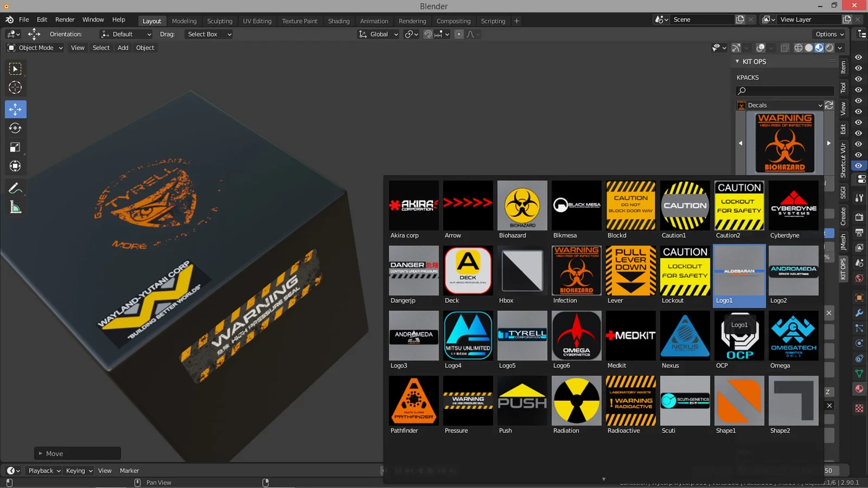Image resolution: width=868 pixels, height=488 pixels.
Task: Collapse the KIT OPS panel
Action: coord(737,61)
